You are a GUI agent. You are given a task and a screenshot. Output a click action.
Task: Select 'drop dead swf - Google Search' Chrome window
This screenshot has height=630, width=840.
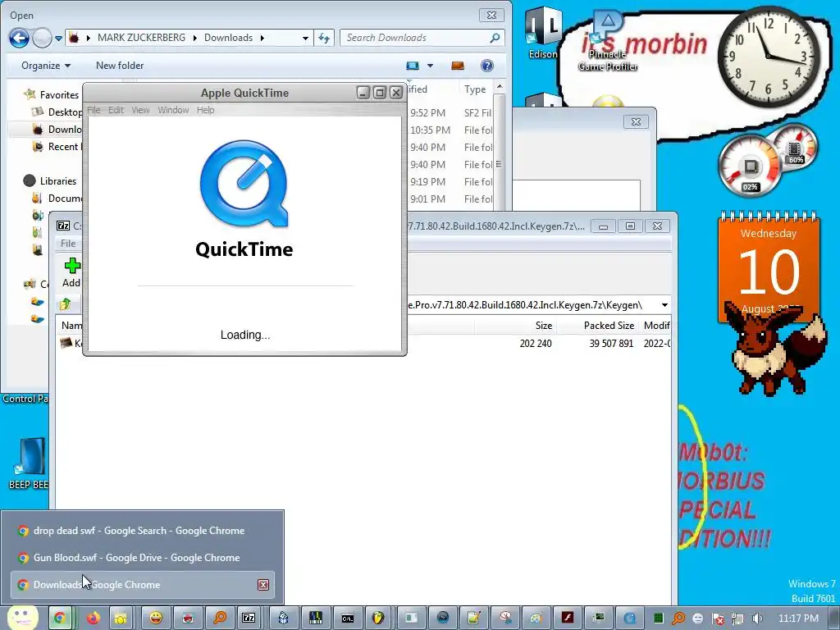tap(143, 531)
